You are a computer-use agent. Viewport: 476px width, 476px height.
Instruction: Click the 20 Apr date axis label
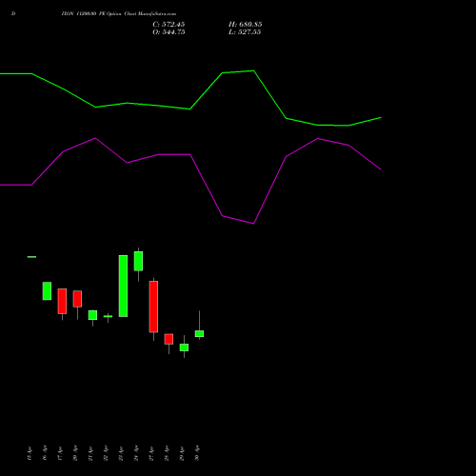coord(75,453)
